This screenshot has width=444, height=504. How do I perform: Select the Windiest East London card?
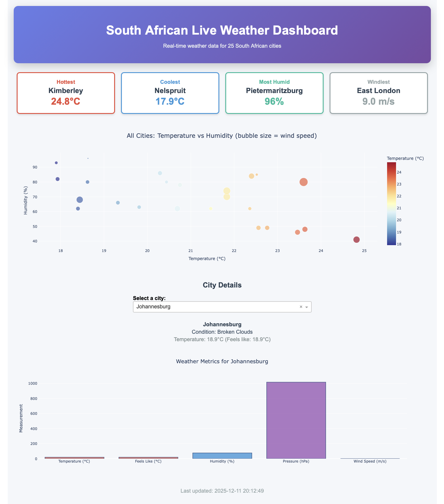pyautogui.click(x=378, y=93)
